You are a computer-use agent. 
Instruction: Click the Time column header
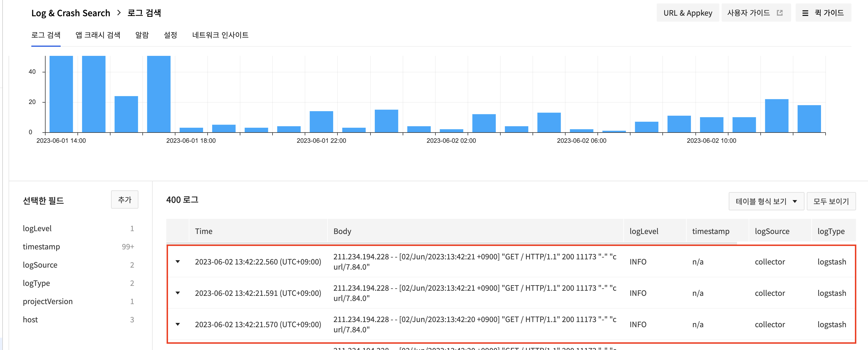click(x=204, y=231)
